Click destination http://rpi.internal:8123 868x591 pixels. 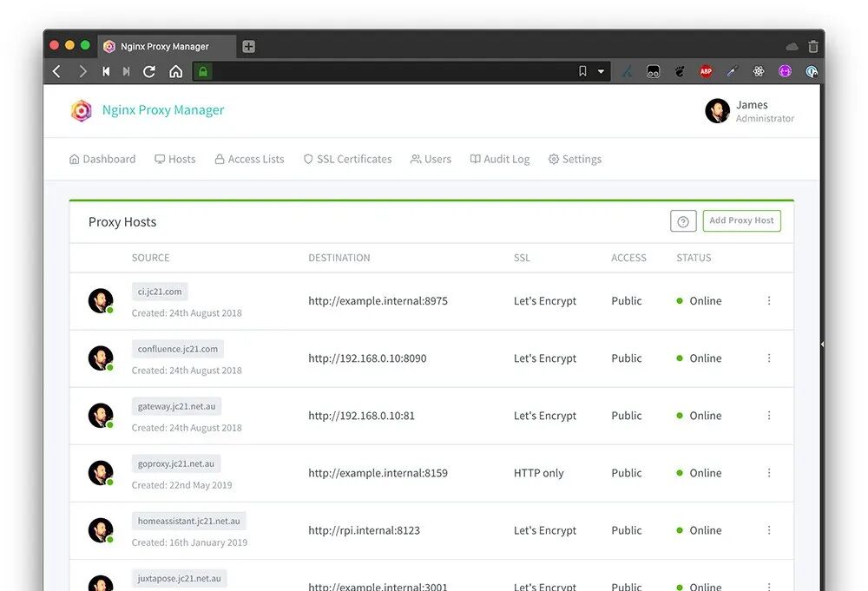(x=365, y=530)
